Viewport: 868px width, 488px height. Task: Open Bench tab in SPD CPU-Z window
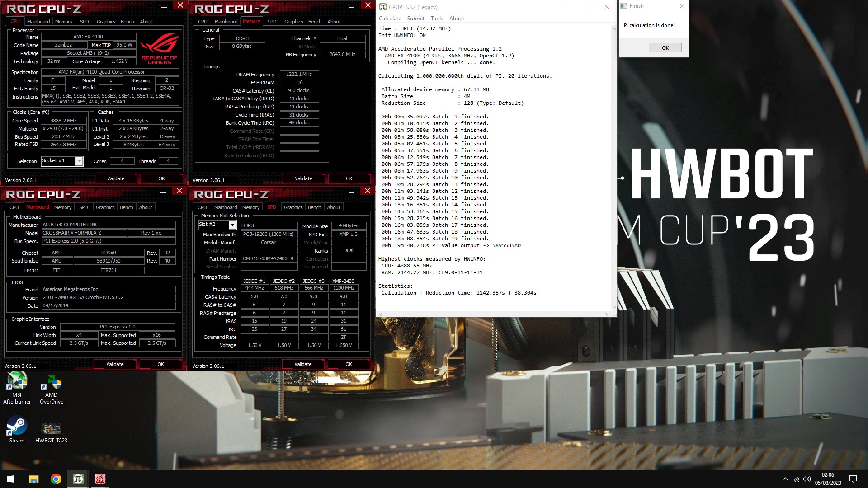pos(314,207)
